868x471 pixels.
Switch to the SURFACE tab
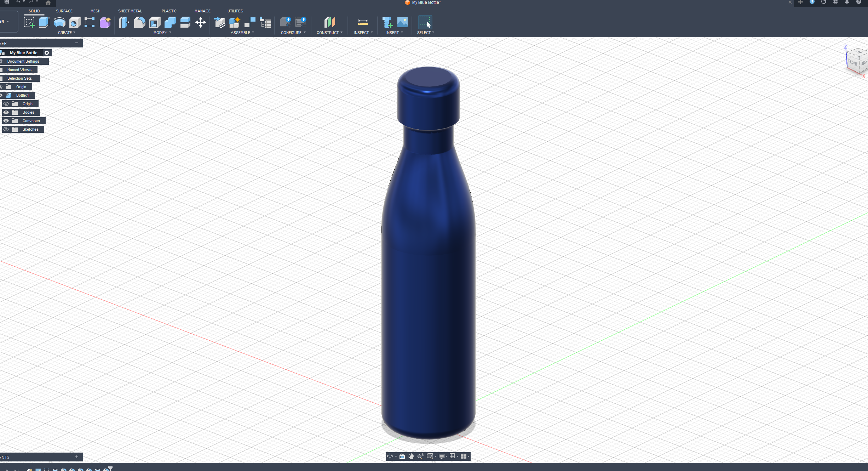tap(64, 11)
